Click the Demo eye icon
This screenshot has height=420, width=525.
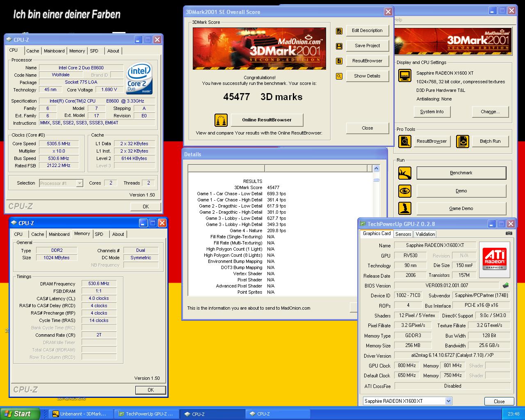pos(405,191)
